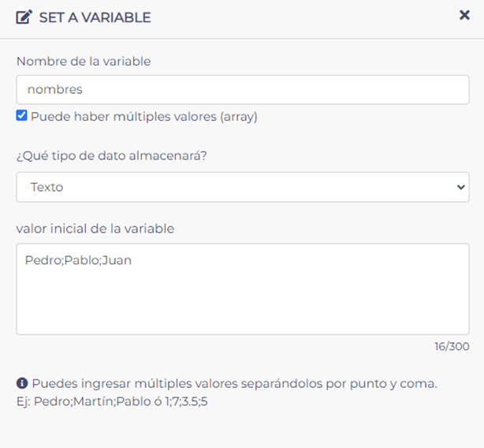Click the hint about separating values by punto y coma

pyautogui.click(x=234, y=383)
